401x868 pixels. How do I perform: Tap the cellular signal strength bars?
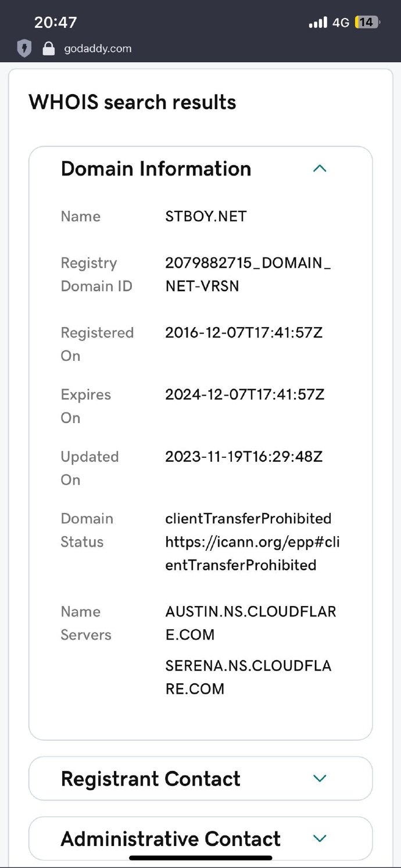pos(318,23)
